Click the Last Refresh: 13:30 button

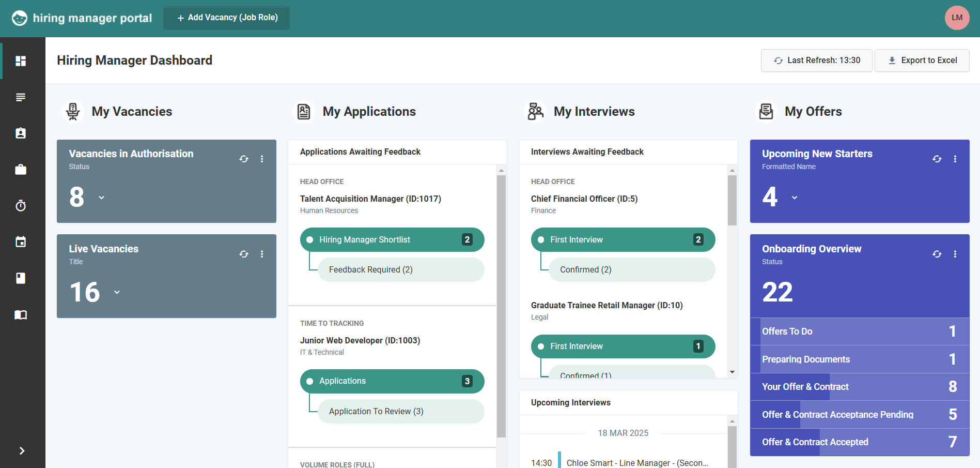[x=816, y=61]
